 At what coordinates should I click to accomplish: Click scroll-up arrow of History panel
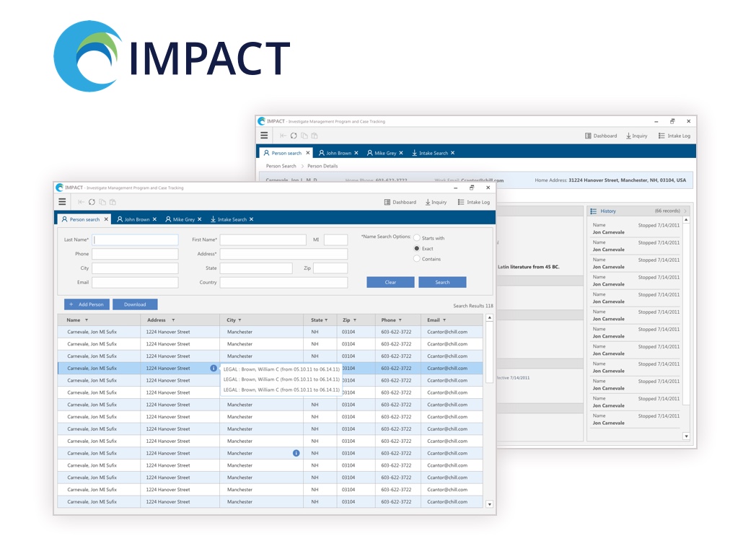point(686,219)
